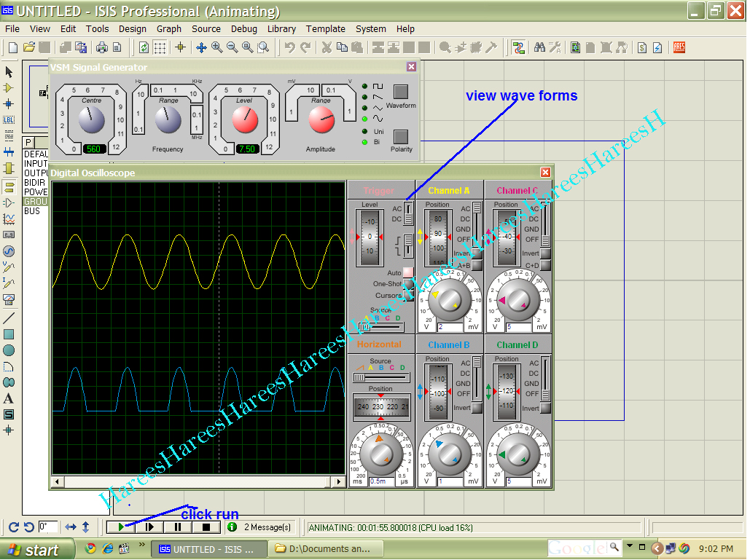Adjust the signal generator Amplitude Level knob
The image size is (750, 560).
coord(246,119)
